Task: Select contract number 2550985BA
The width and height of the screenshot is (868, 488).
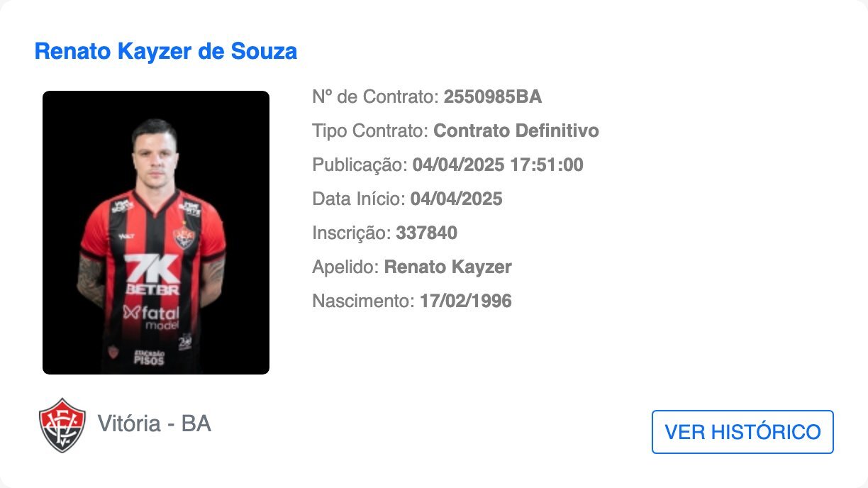Action: 493,97
